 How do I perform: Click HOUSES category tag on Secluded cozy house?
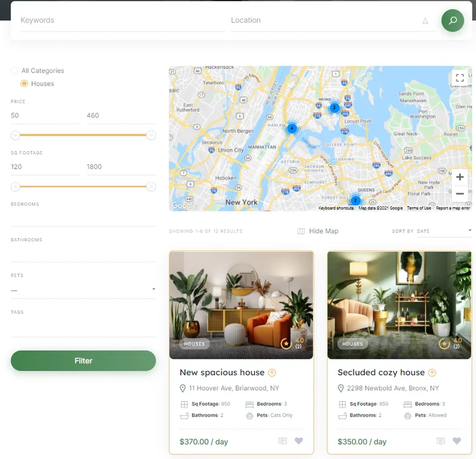pos(352,343)
